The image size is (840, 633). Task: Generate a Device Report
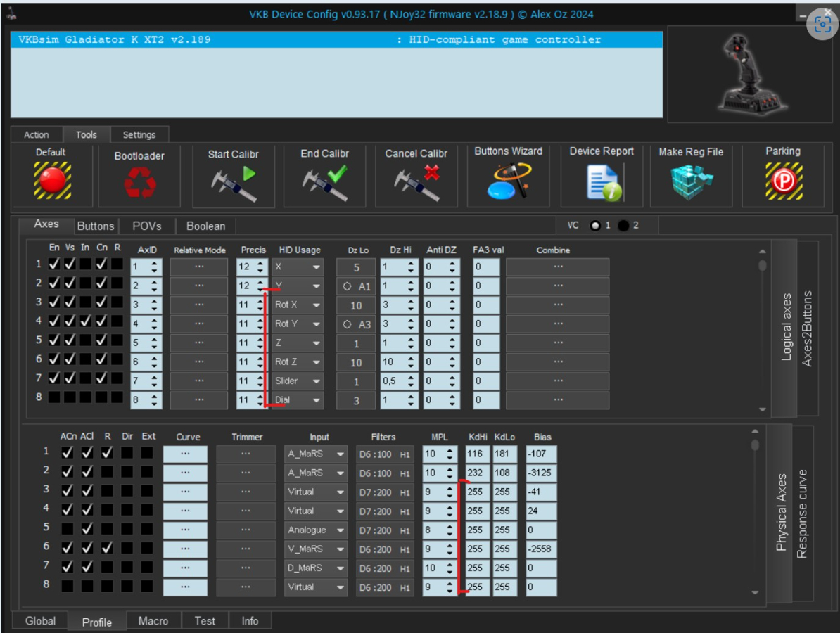pos(603,183)
